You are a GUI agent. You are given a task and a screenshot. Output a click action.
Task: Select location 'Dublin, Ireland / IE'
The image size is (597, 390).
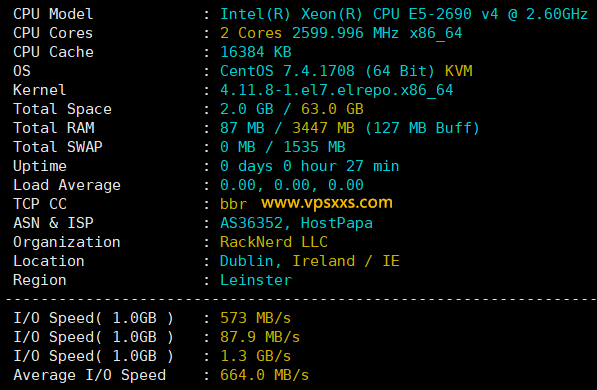pyautogui.click(x=310, y=262)
